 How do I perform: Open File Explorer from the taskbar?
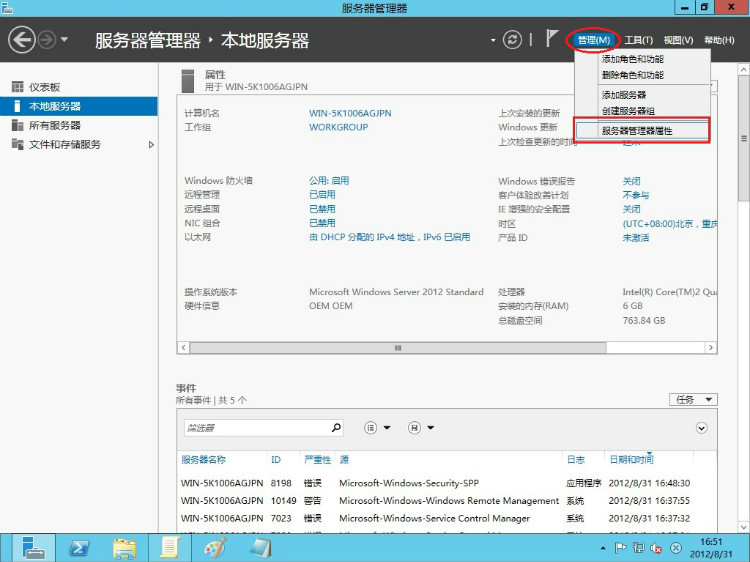tap(124, 548)
